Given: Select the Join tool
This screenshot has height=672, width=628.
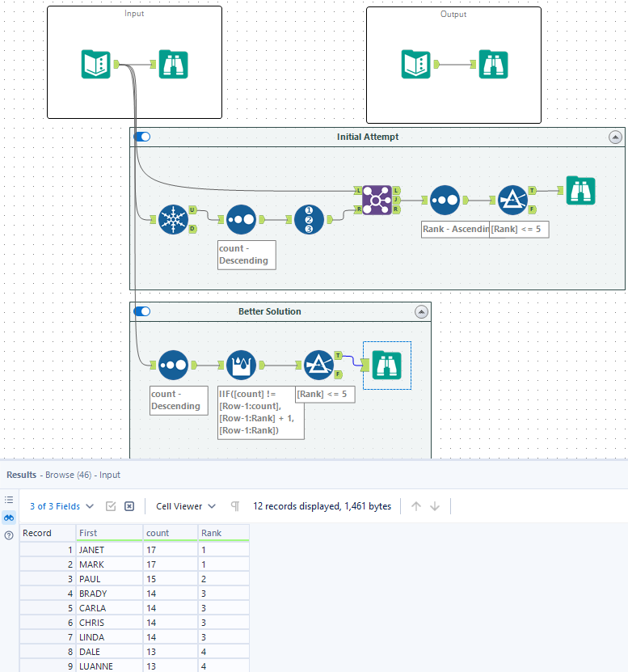Looking at the screenshot, I should point(377,200).
